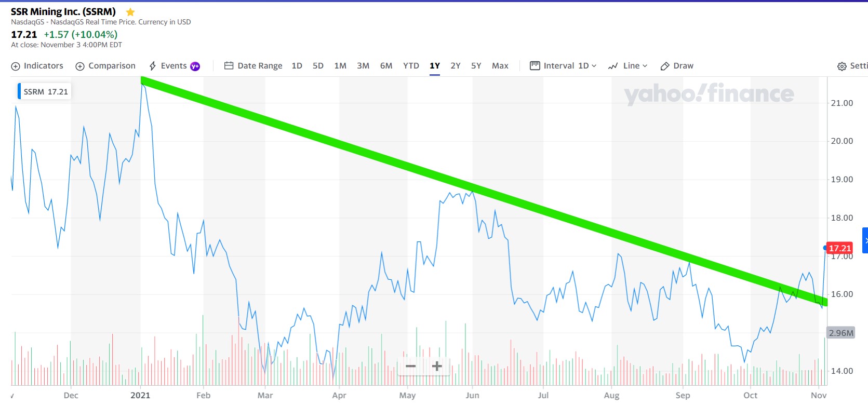Open the Line chart type dropdown

click(x=634, y=66)
